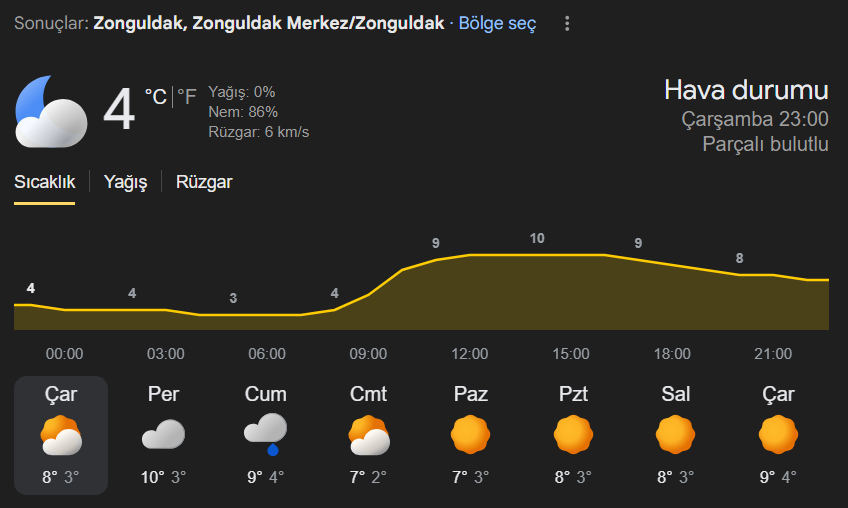Open the three-dot more options menu

[568, 23]
